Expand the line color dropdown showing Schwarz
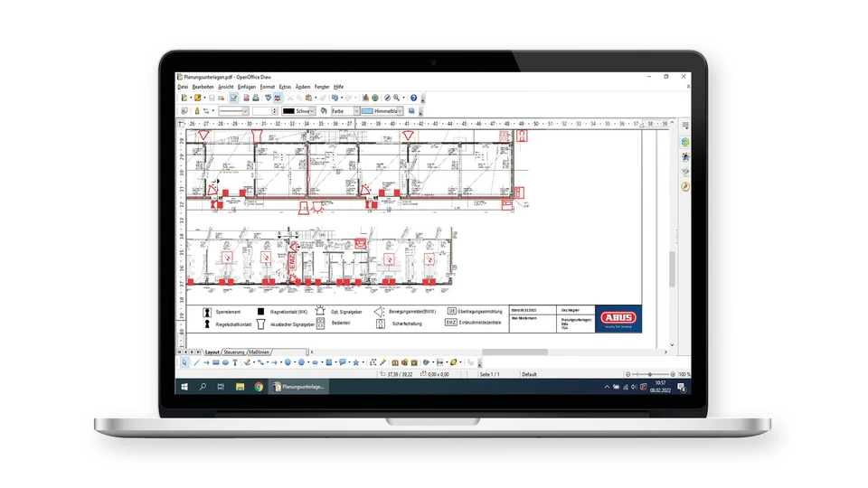 pyautogui.click(x=312, y=110)
